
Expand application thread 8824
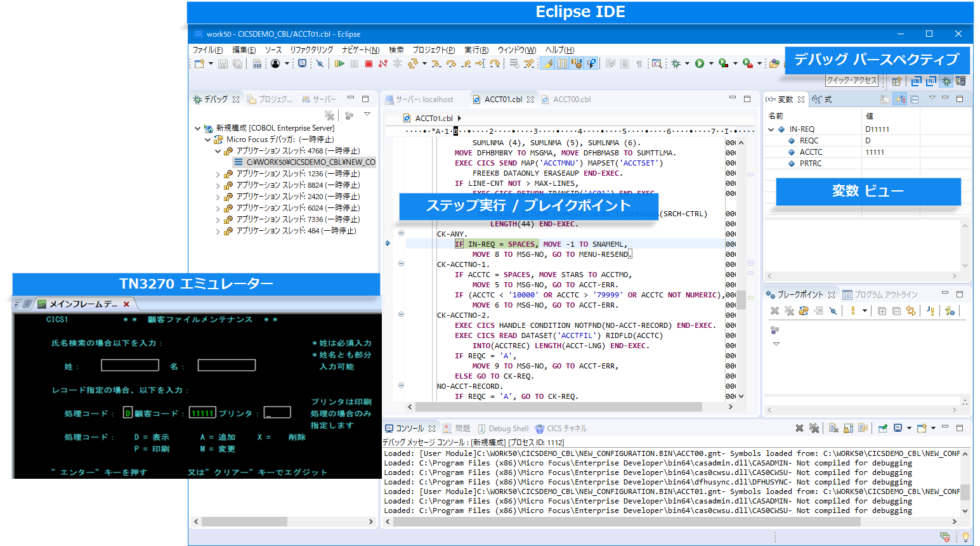(x=218, y=185)
